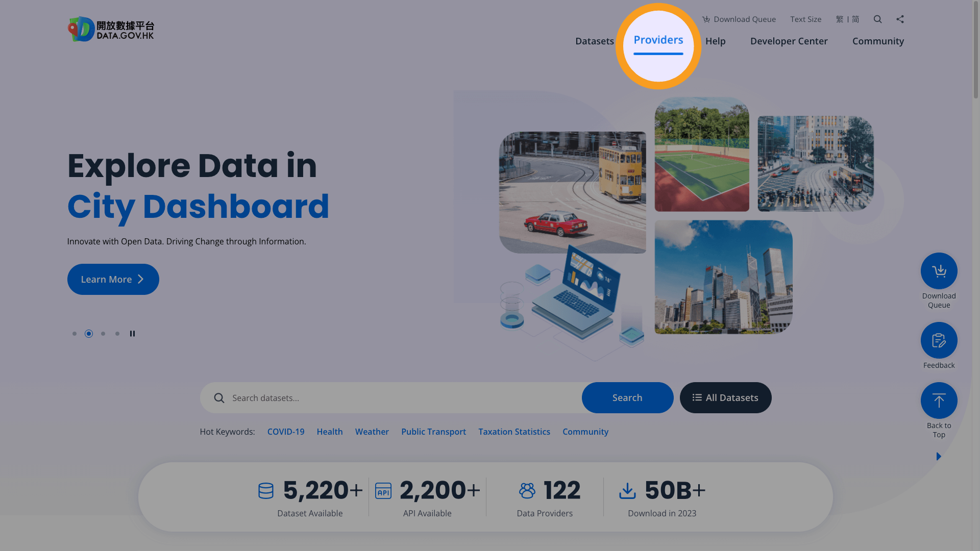Click the magnifier icon inside the search field
Screen dimensions: 980x551
click(x=219, y=398)
